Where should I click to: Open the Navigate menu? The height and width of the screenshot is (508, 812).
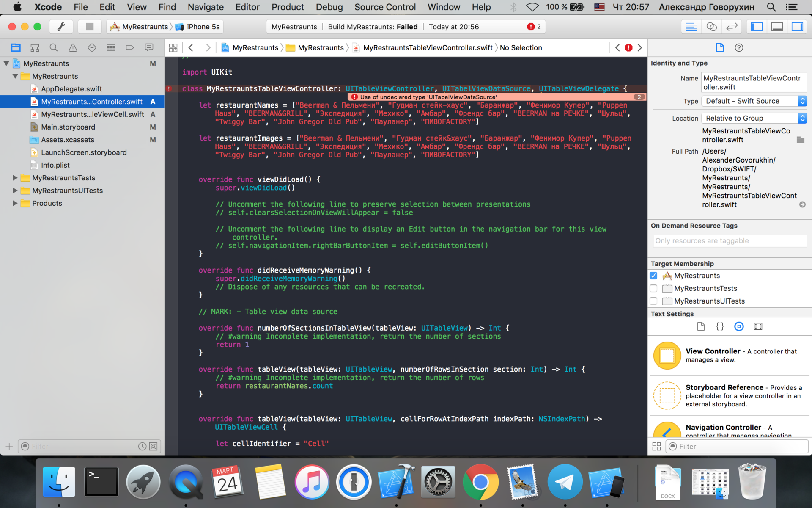206,7
